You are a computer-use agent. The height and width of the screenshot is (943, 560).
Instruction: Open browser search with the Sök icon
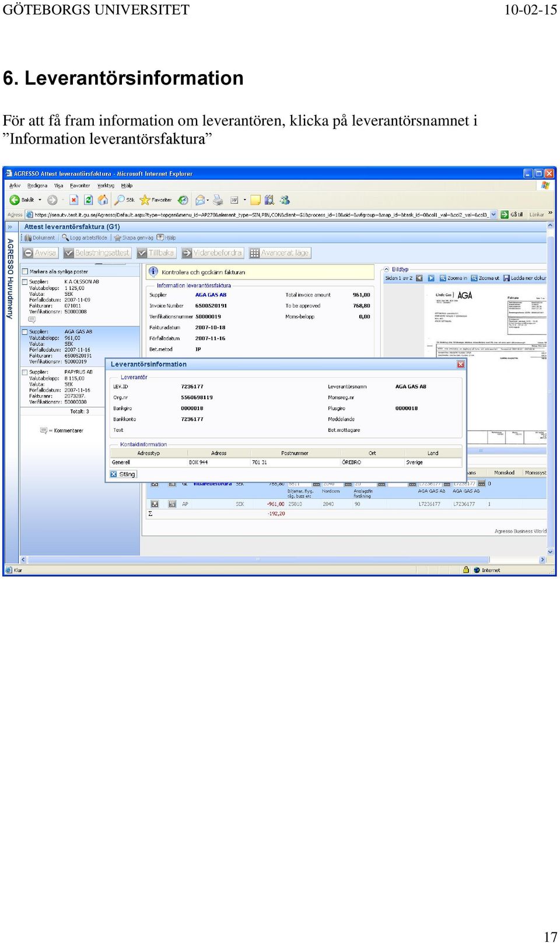[x=124, y=200]
